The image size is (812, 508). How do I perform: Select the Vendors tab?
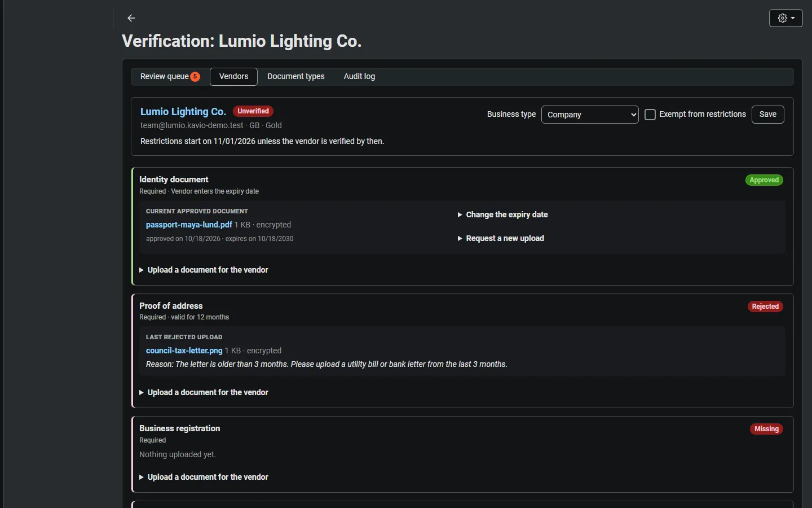[x=233, y=77]
